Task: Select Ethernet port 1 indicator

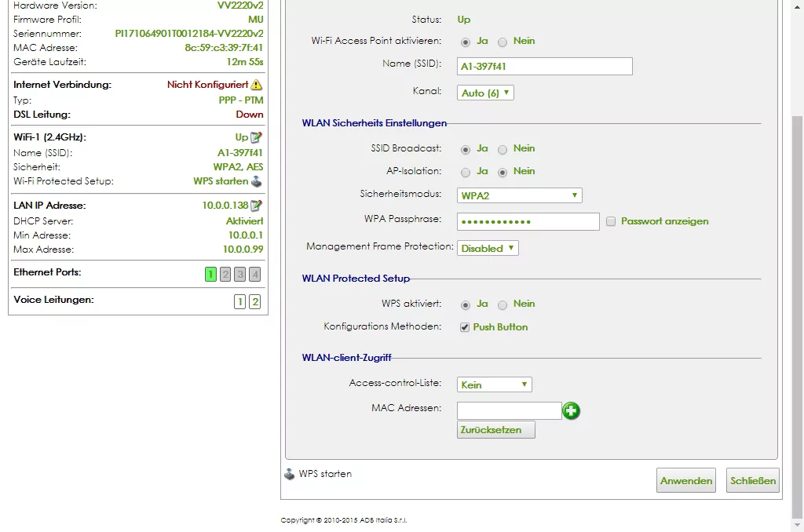Action: point(210,274)
